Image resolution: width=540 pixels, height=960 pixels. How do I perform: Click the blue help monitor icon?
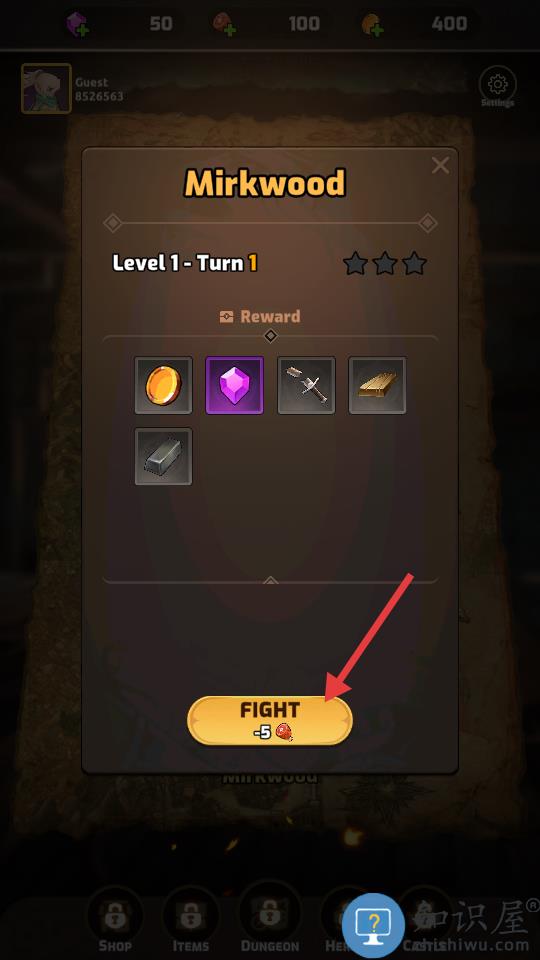[373, 924]
